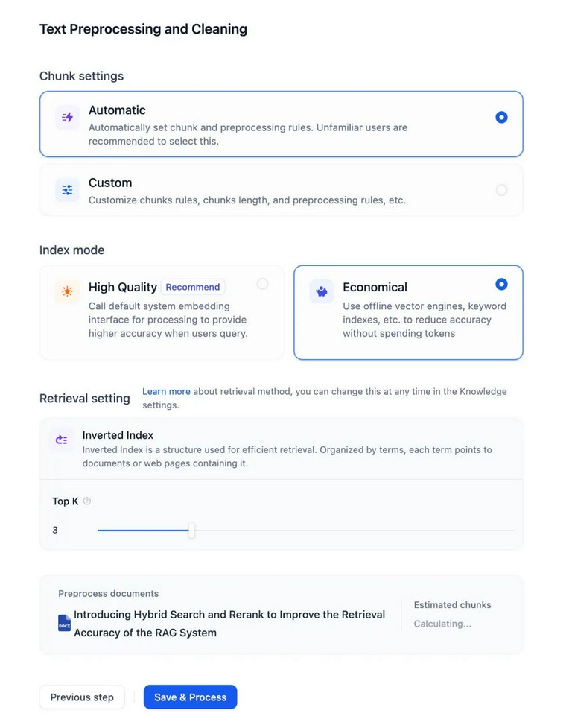572x728 pixels.
Task: Click the Economical option description text
Action: point(425,320)
